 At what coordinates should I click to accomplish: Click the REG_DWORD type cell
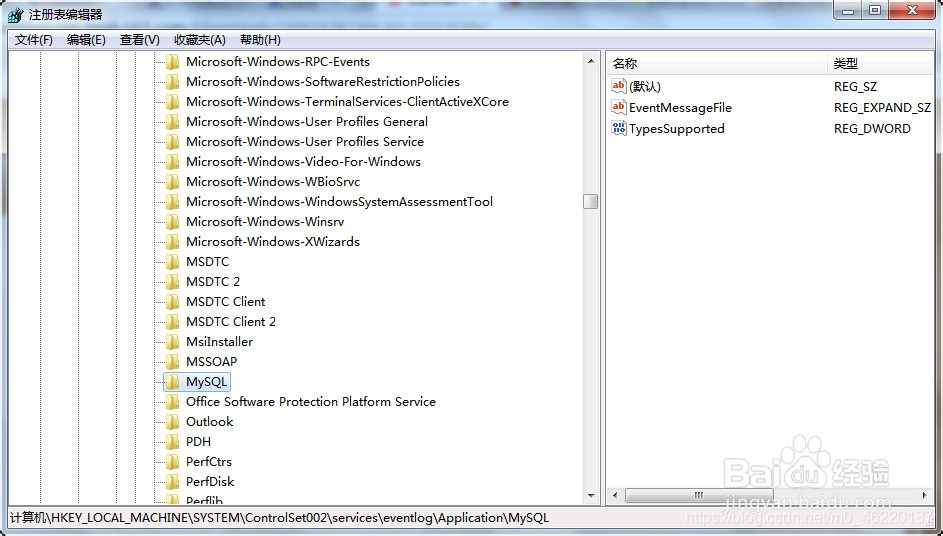tap(872, 129)
